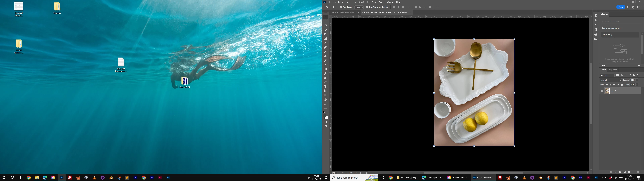
Task: Open the Normal blend mode dropdown
Action: (611, 80)
